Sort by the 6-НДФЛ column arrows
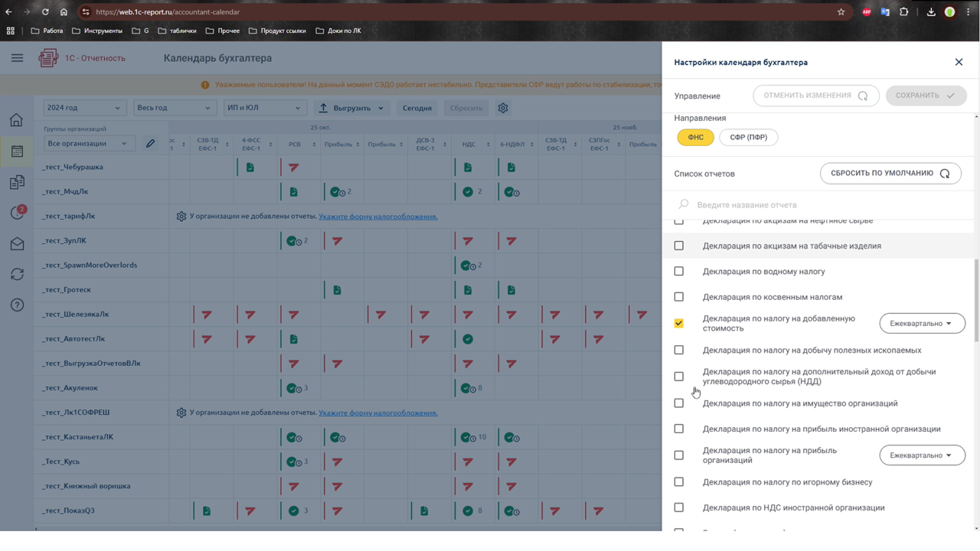This screenshot has width=980, height=551. click(x=531, y=144)
